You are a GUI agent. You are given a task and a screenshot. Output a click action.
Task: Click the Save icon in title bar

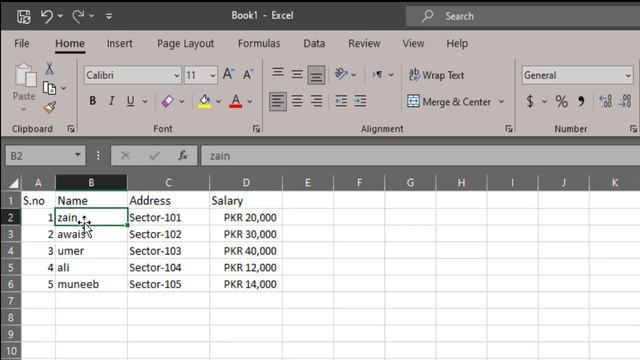24,16
